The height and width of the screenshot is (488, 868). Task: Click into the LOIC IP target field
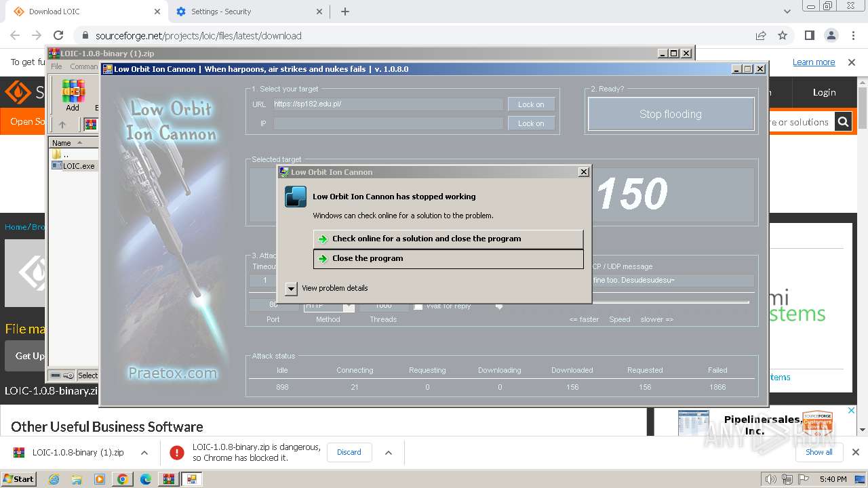[x=388, y=123]
